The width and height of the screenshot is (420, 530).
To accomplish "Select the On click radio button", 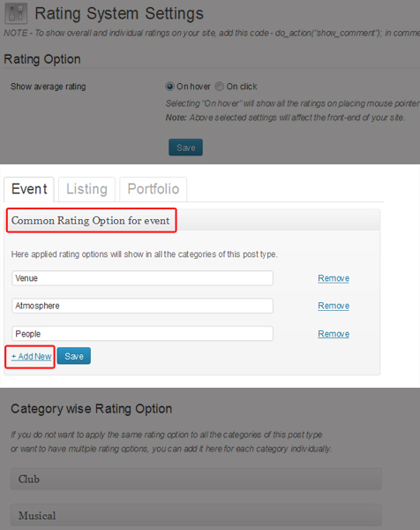I will (x=220, y=87).
